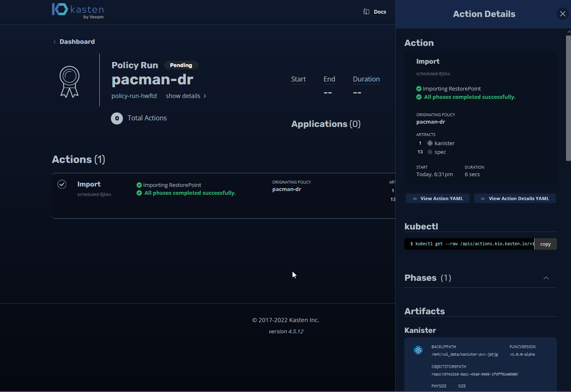The image size is (571, 392).
Task: Copy the kubectl command
Action: [x=545, y=244]
